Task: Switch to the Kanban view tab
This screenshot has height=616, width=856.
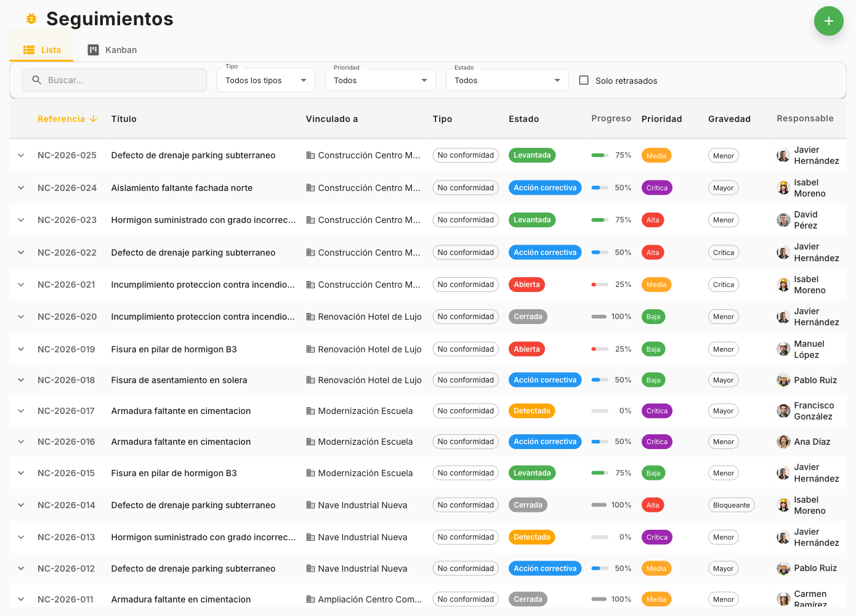Action: (112, 50)
